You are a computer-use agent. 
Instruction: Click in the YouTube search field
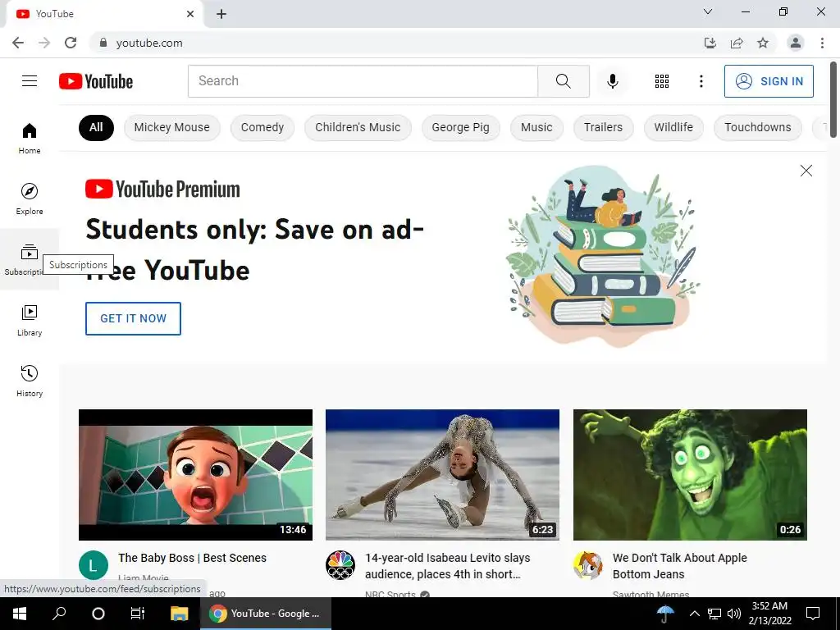(x=363, y=81)
